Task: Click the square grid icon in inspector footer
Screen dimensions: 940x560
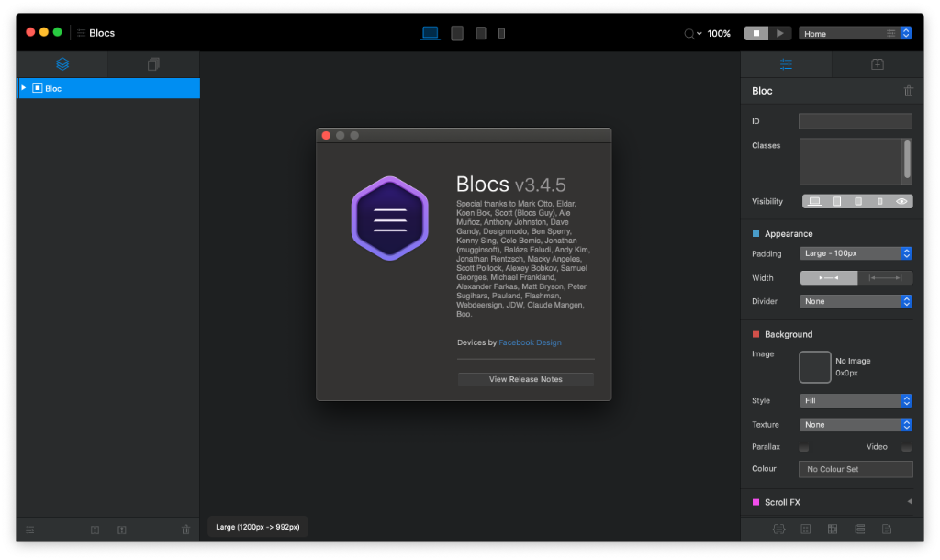Action: (x=806, y=530)
